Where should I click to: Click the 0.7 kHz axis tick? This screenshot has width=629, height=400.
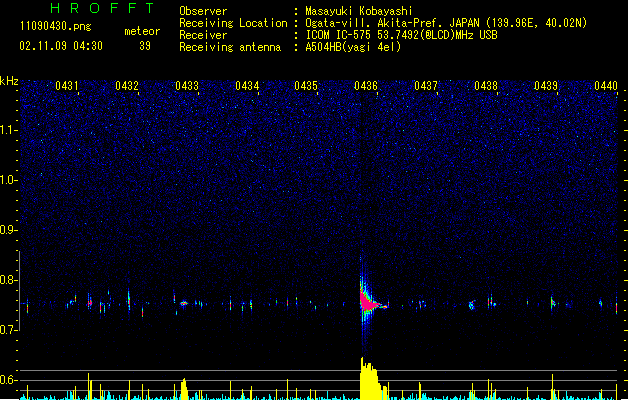tap(8, 329)
